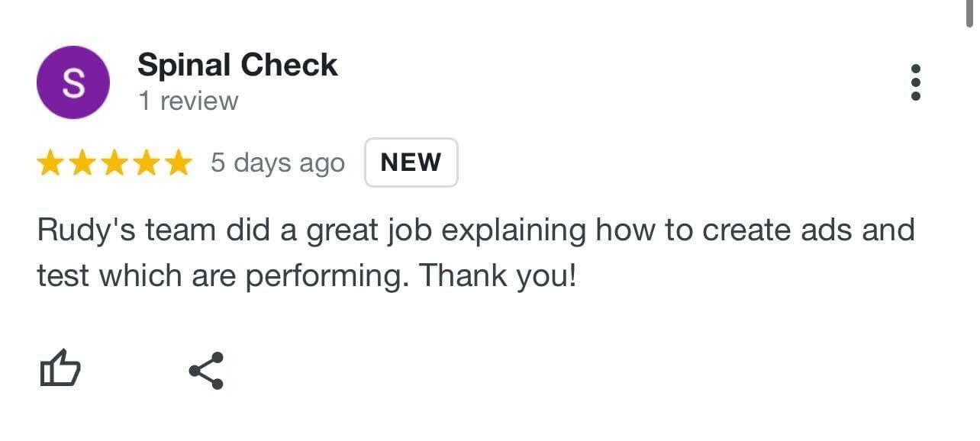
Task: Click the purple S profile avatar
Action: (73, 82)
